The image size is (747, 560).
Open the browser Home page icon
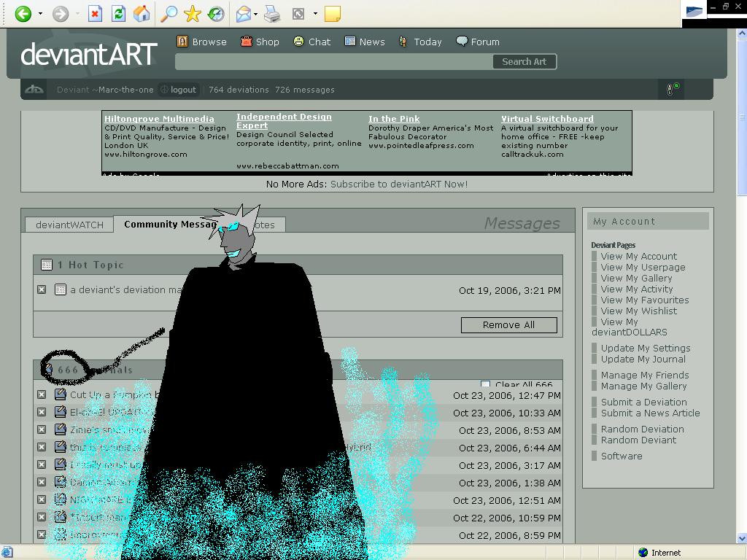tap(142, 14)
